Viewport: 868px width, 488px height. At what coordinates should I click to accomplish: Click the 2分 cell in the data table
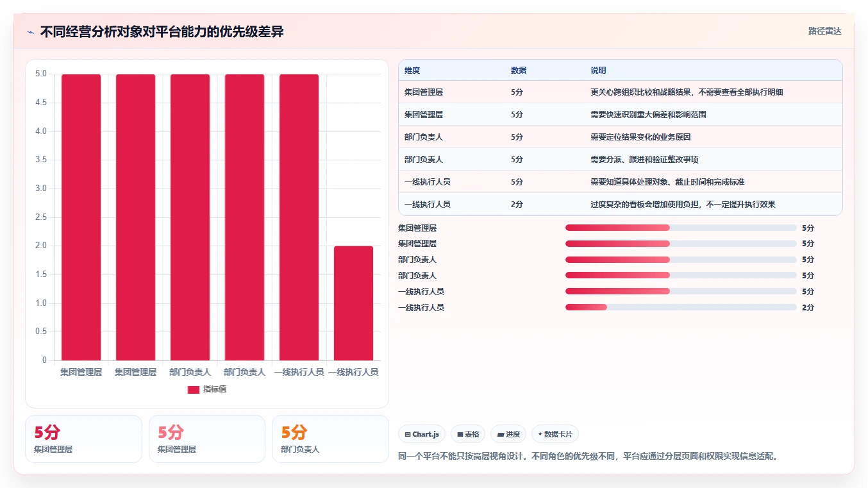pyautogui.click(x=517, y=204)
